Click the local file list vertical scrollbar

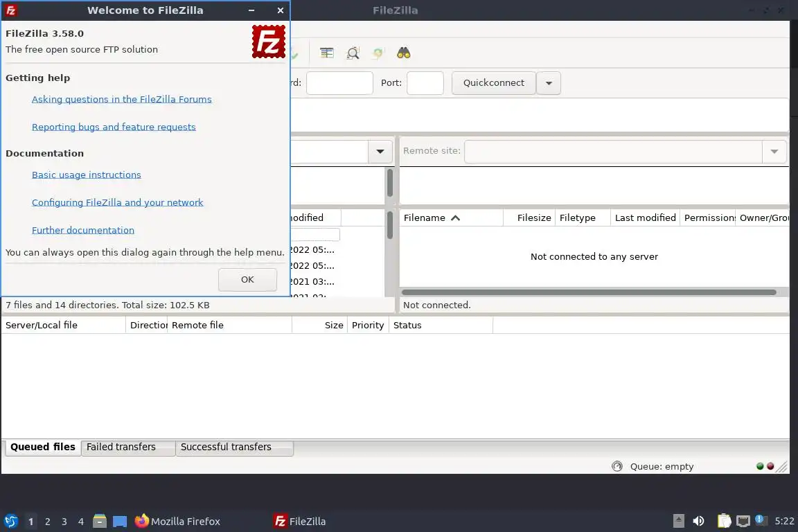[x=390, y=225]
